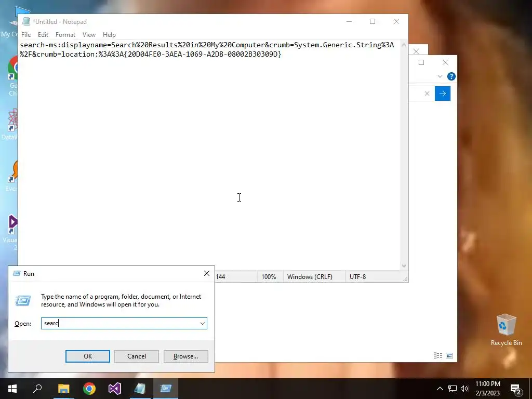Select the Recycle Bin desktop icon

506,329
